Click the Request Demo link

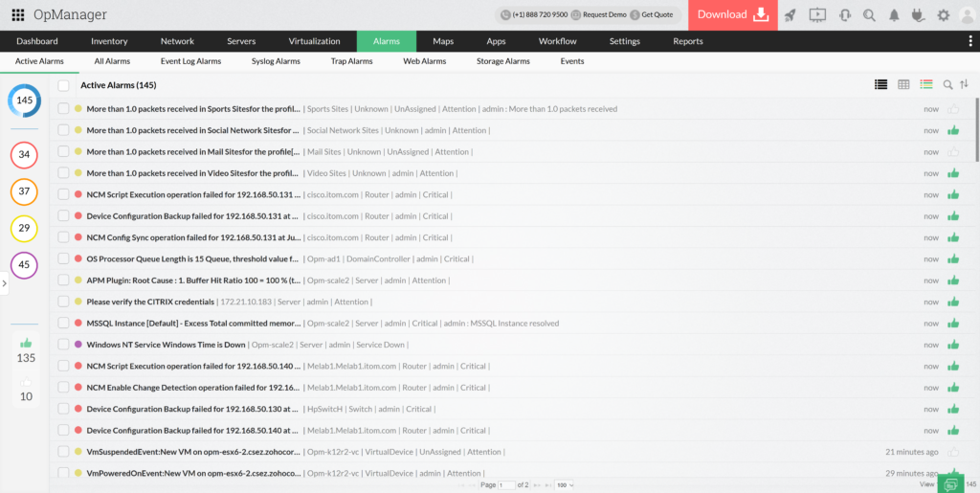(x=603, y=15)
